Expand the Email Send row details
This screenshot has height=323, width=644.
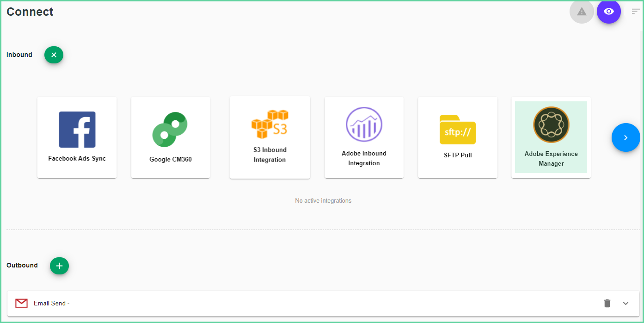tap(625, 303)
